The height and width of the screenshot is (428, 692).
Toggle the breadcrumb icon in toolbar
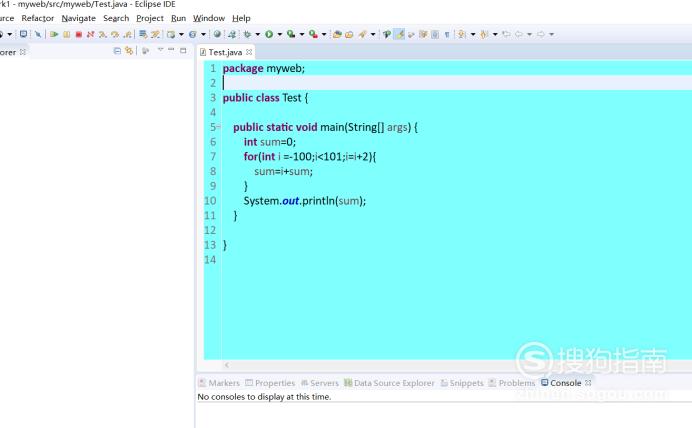(x=387, y=34)
